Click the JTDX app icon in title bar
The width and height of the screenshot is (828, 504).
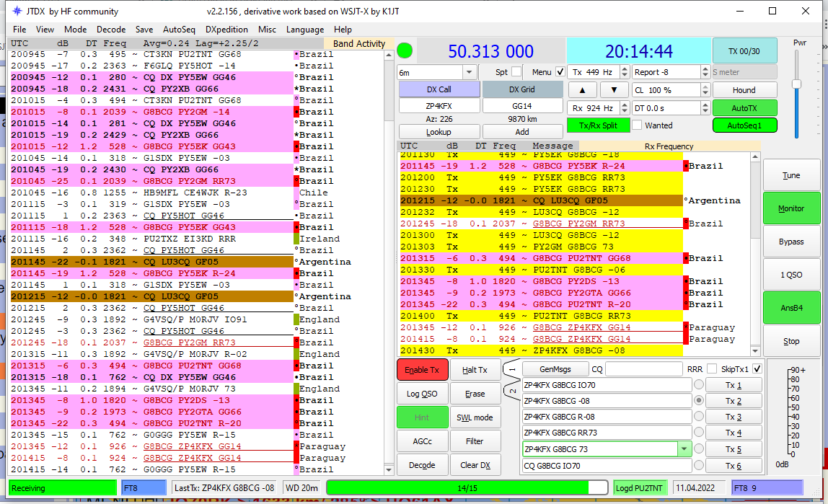tap(17, 11)
